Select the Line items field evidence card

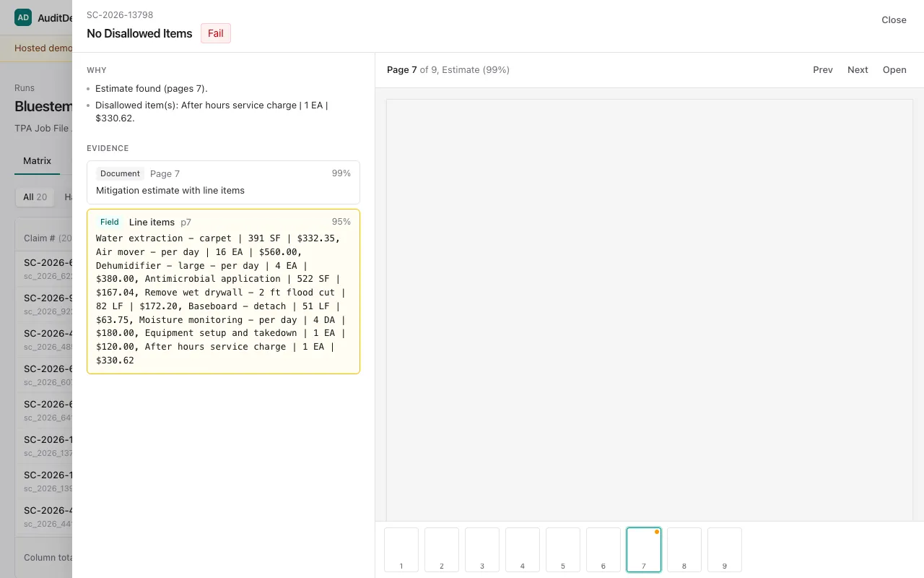(223, 291)
